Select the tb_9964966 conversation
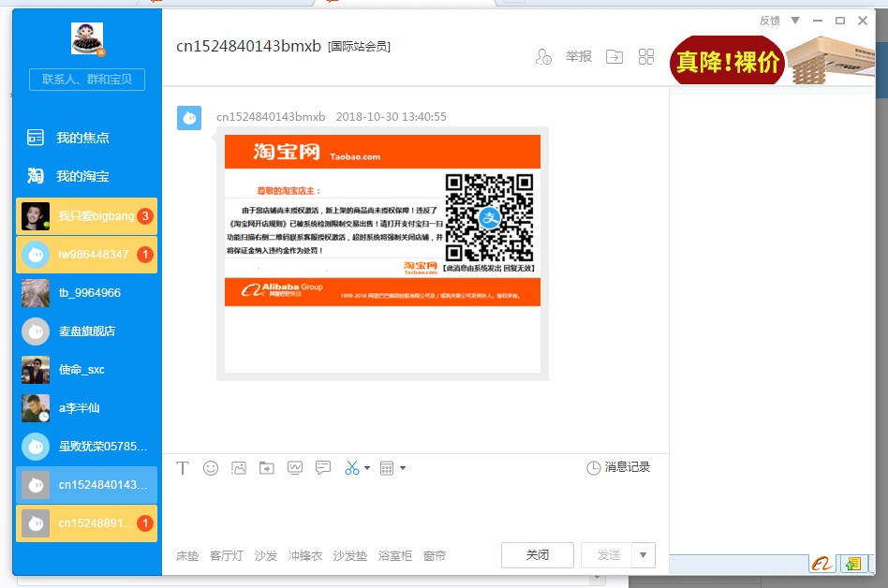 pos(87,292)
